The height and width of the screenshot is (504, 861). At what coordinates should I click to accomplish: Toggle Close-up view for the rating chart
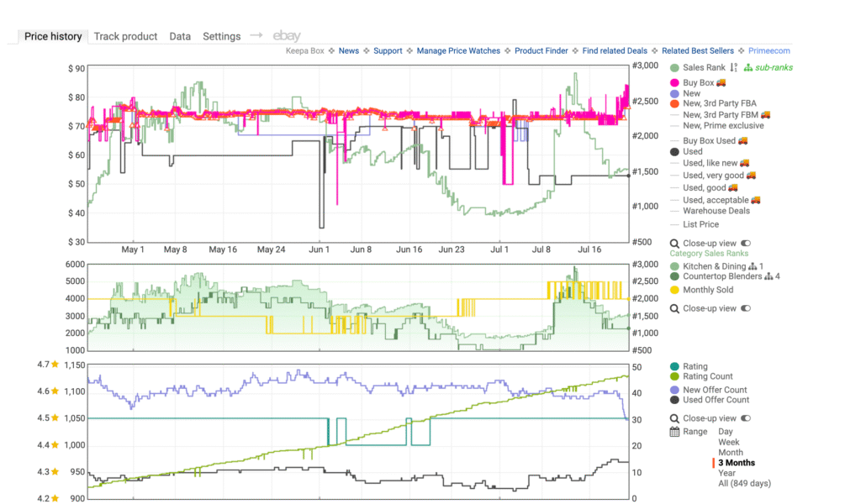point(745,418)
